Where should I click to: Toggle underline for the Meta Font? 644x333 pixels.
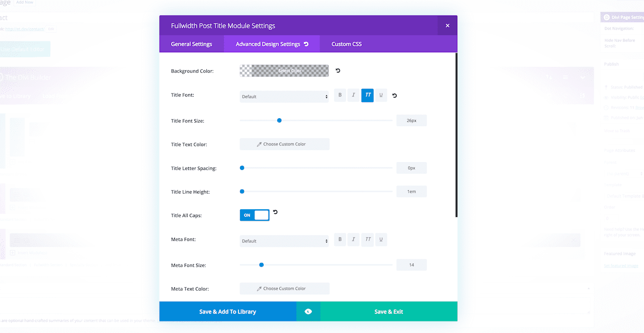point(381,239)
